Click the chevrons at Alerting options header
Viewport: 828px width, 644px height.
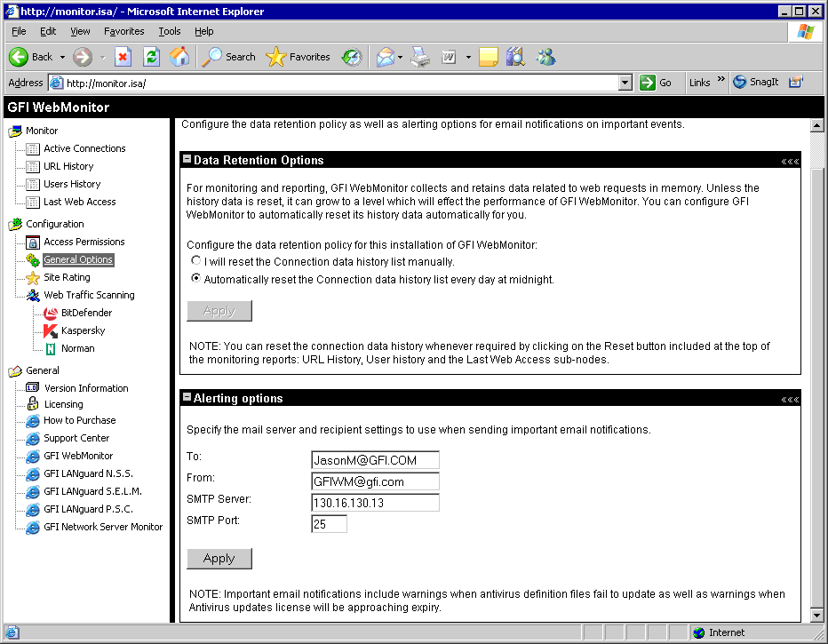click(790, 400)
